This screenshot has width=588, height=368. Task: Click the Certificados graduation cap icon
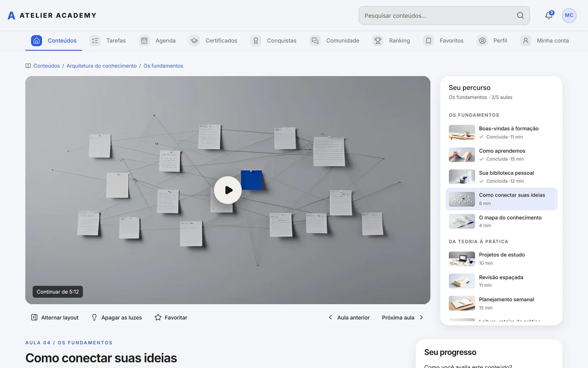[194, 41]
